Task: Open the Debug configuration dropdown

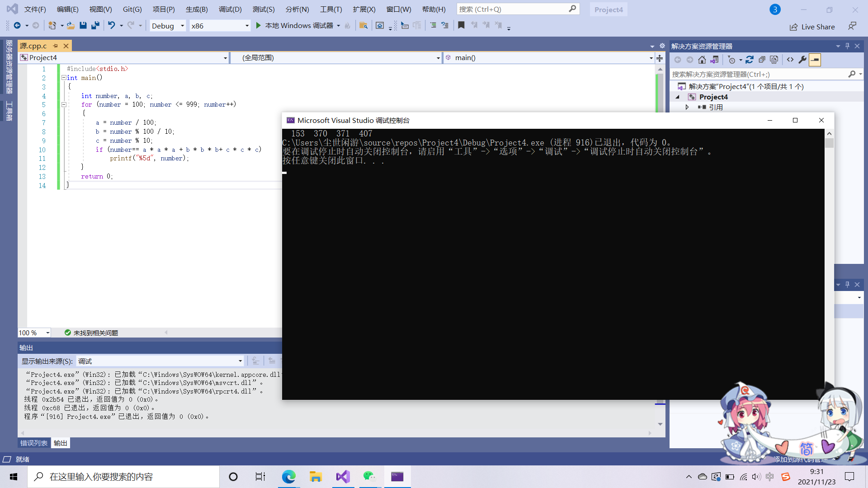Action: click(x=182, y=26)
